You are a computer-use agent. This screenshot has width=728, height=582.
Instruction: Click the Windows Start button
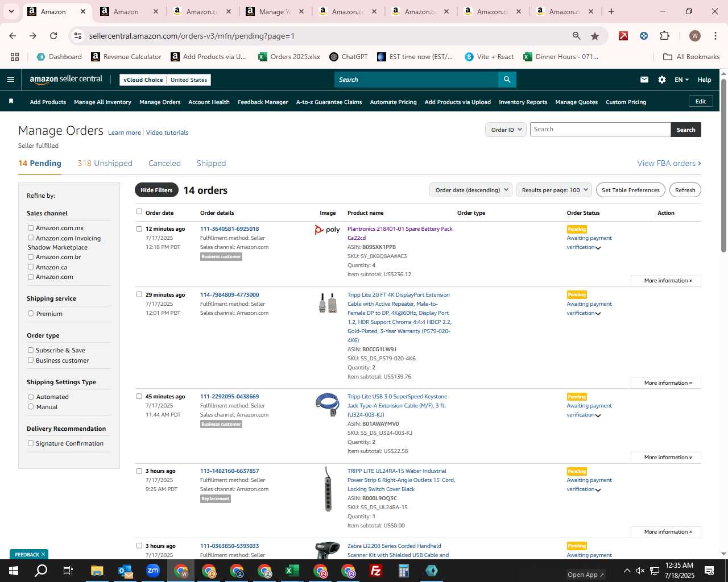coord(13,571)
